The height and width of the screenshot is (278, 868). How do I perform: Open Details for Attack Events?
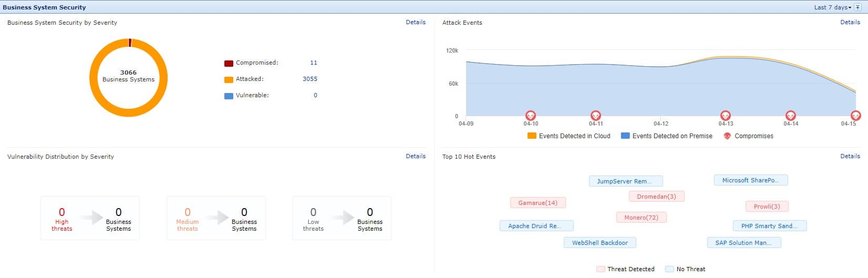(x=850, y=22)
